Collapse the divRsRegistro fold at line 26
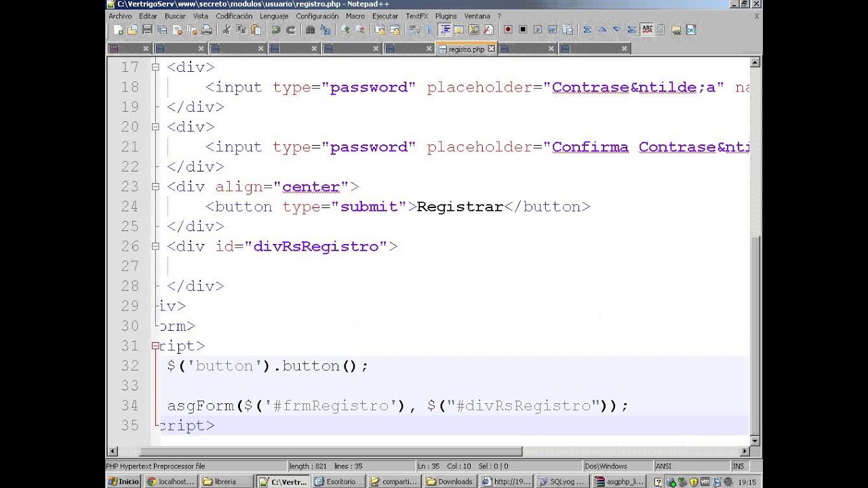This screenshot has height=488, width=868. [155, 246]
